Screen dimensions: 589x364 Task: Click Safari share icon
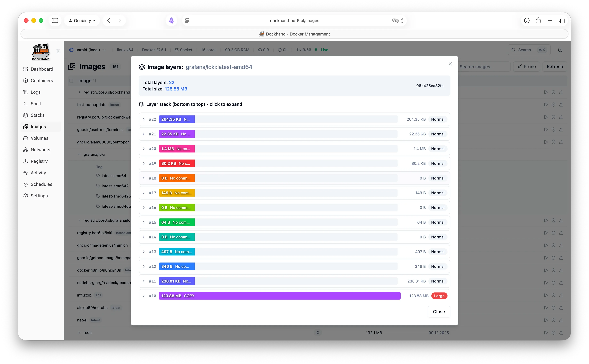click(538, 20)
